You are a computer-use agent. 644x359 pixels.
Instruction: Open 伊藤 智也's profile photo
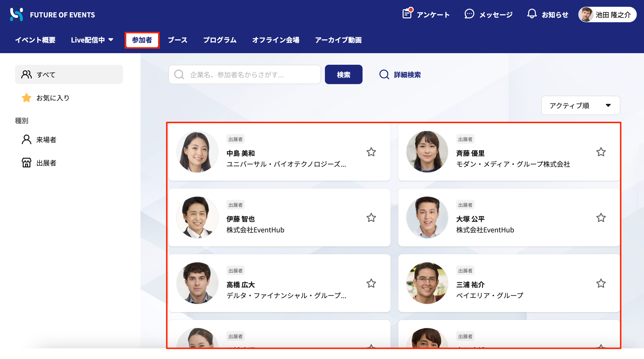[197, 218]
